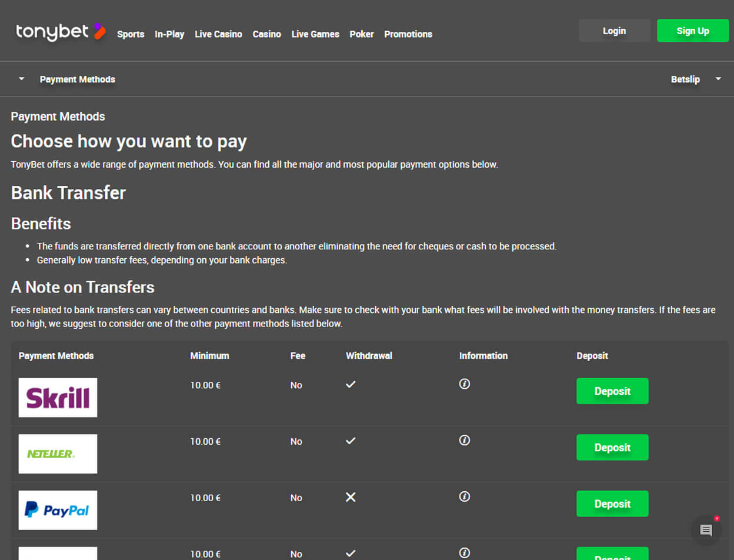Open Skrill information icon
Screen dimensions: 734x560
tap(465, 384)
